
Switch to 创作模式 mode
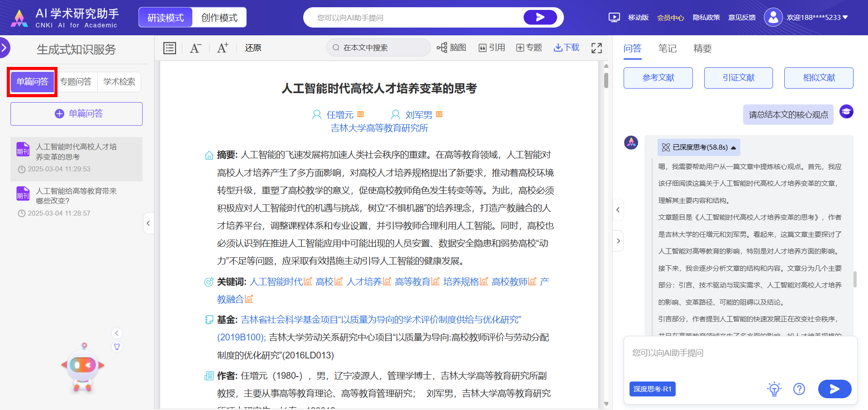click(219, 18)
